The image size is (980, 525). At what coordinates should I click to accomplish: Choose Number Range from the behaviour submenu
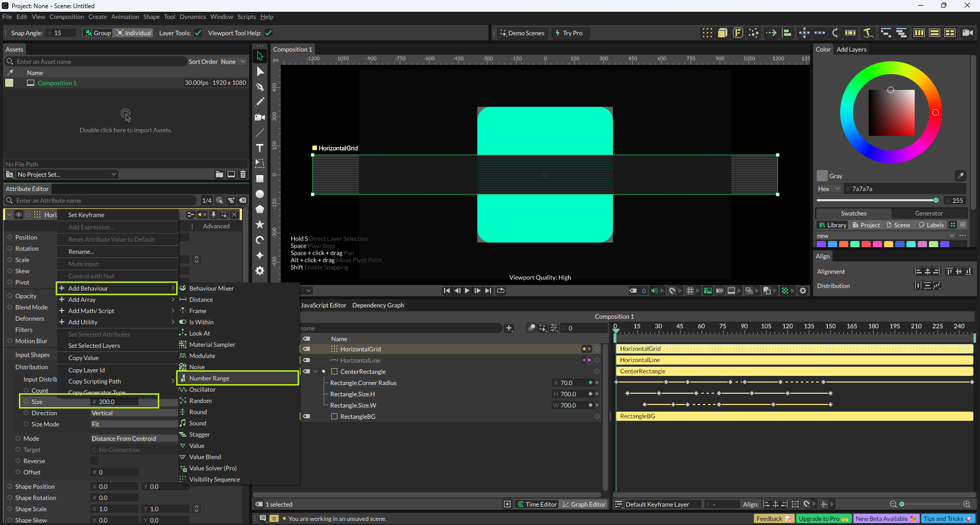[x=209, y=378]
